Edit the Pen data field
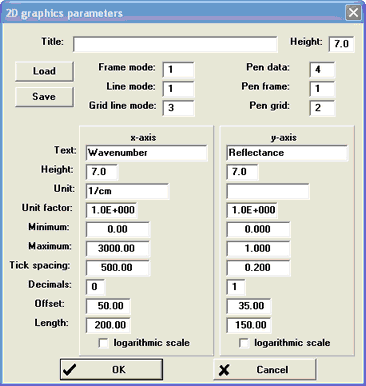This screenshot has width=366, height=386. 322,70
